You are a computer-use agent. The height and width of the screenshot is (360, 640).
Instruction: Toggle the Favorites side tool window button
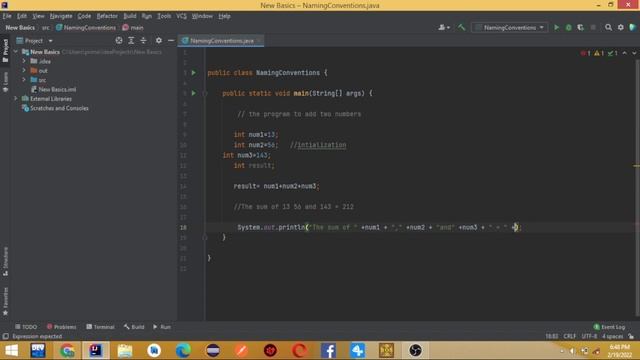pyautogui.click(x=5, y=301)
